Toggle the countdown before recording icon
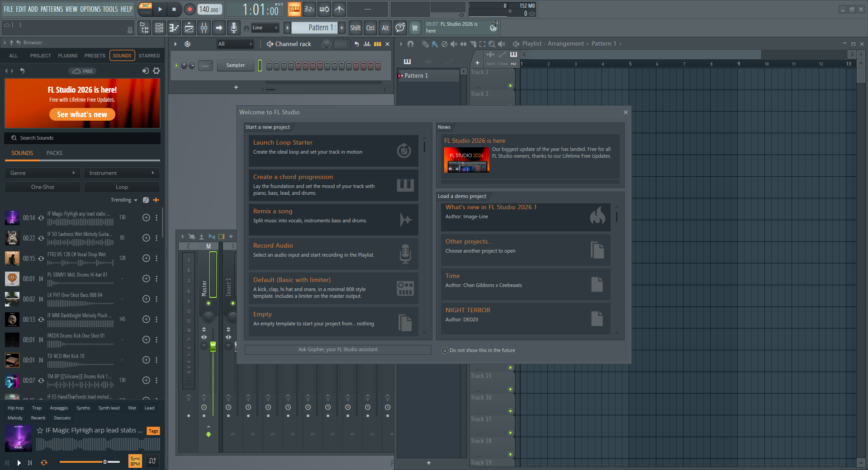This screenshot has height=470, width=868. click(x=309, y=9)
